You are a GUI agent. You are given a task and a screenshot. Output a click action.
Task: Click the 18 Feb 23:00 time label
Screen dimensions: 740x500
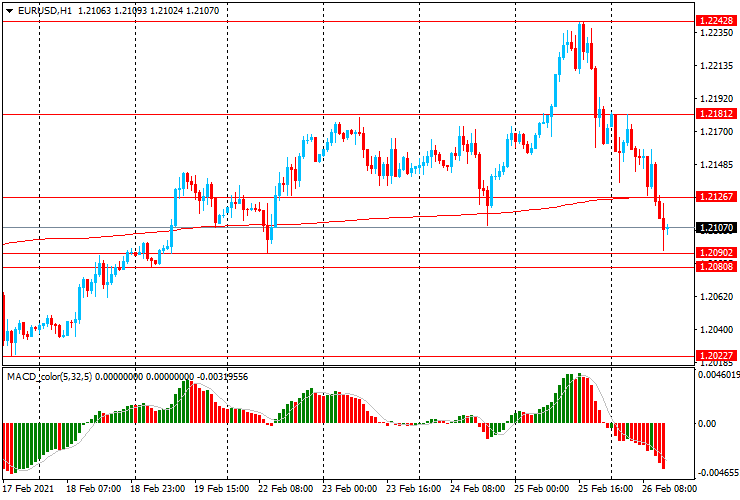(158, 489)
